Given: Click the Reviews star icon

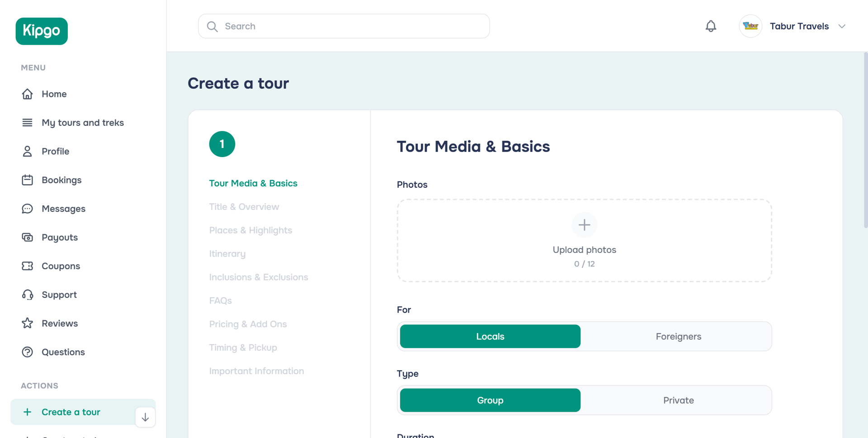Looking at the screenshot, I should click(x=28, y=323).
